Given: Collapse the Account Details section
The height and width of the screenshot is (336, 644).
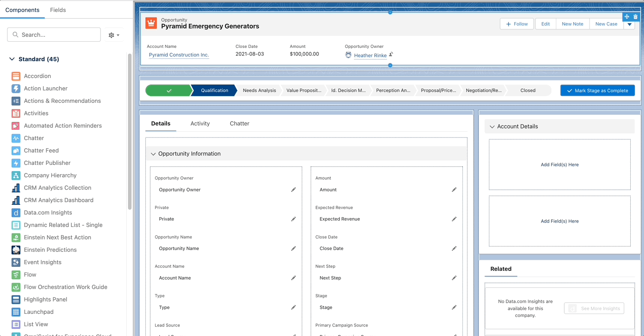Looking at the screenshot, I should [x=492, y=127].
